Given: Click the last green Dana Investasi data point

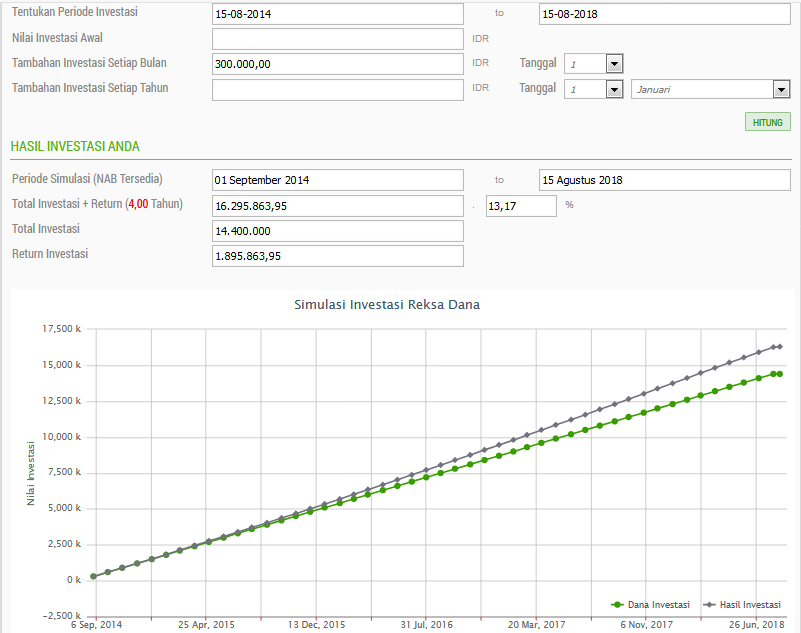Looking at the screenshot, I should click(x=778, y=374).
